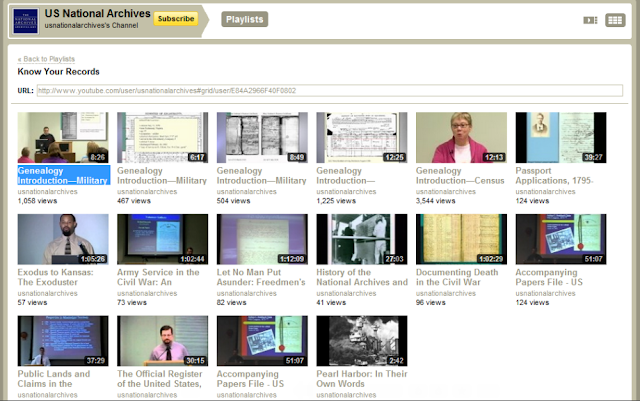Click the playlist URL field

[x=330, y=91]
